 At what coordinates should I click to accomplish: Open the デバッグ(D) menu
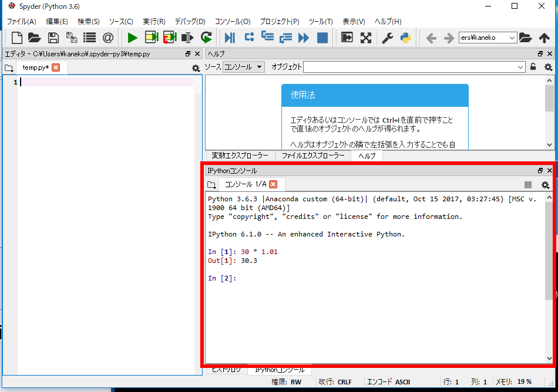[190, 22]
